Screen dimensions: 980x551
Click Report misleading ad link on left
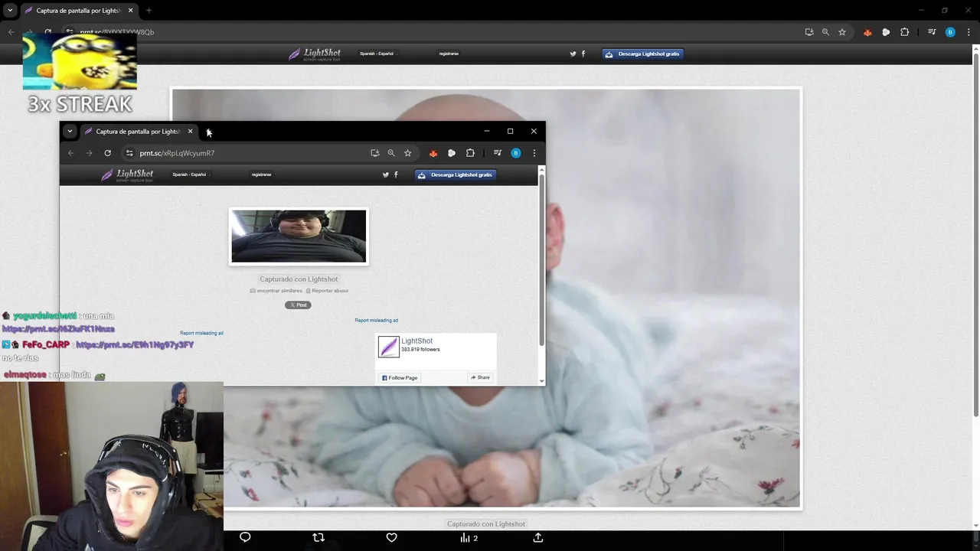pyautogui.click(x=201, y=333)
